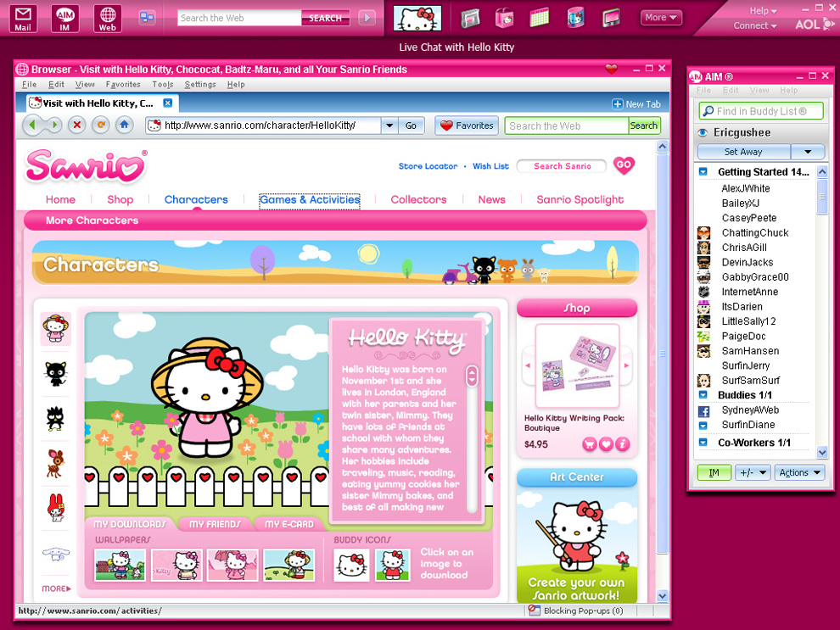The image size is (840, 630).
Task: Click the browser Home button
Action: [x=124, y=125]
